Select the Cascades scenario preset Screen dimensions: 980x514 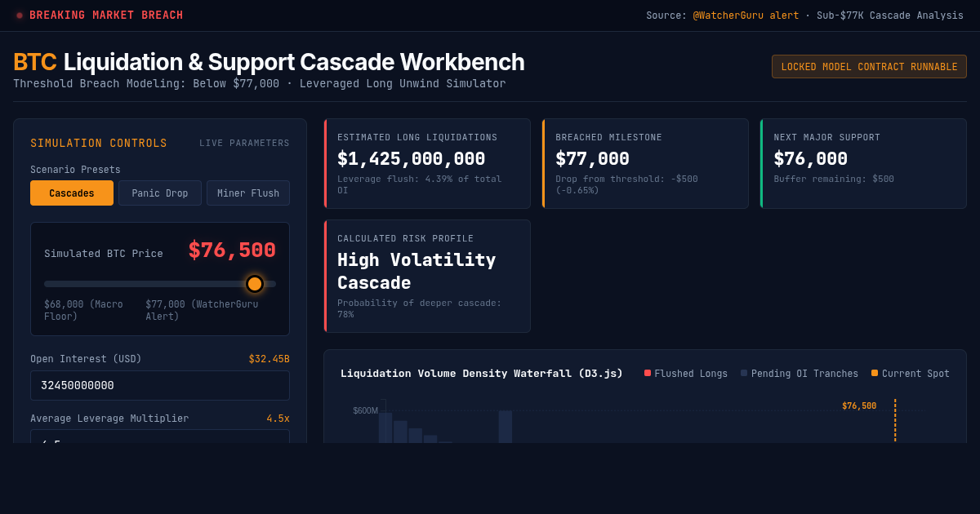click(72, 193)
